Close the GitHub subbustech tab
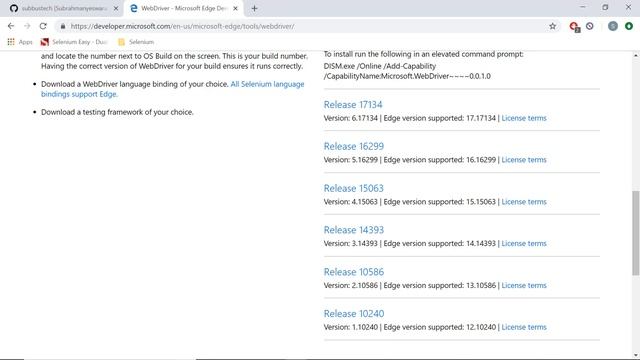Viewport: 640px width, 360px height. [x=116, y=8]
